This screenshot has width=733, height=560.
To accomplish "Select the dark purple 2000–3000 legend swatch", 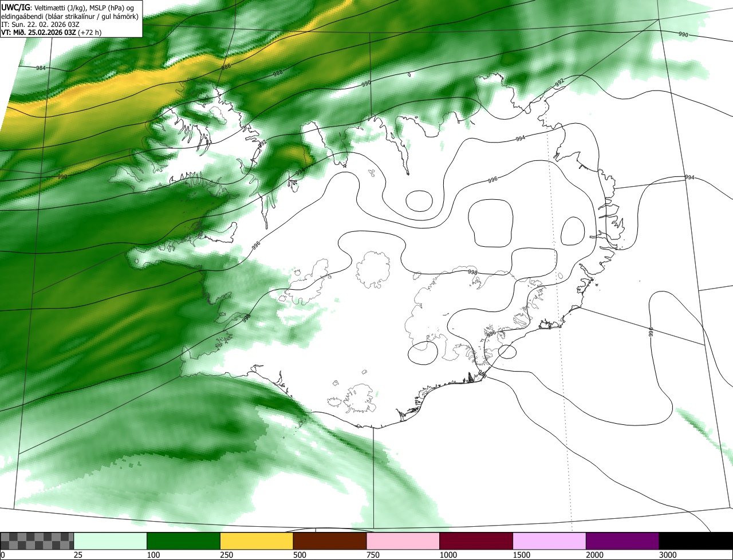I will click(x=622, y=541).
